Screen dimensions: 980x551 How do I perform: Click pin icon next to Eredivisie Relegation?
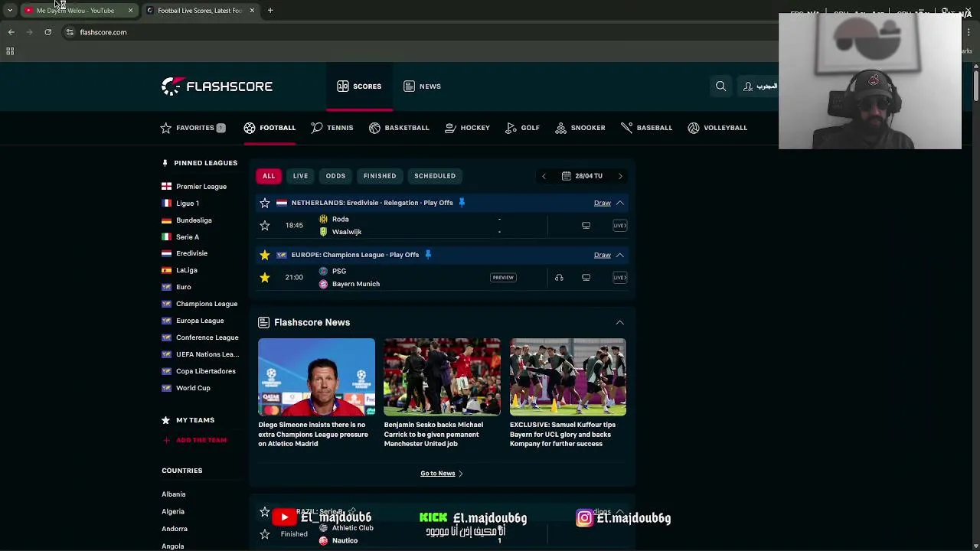click(462, 203)
